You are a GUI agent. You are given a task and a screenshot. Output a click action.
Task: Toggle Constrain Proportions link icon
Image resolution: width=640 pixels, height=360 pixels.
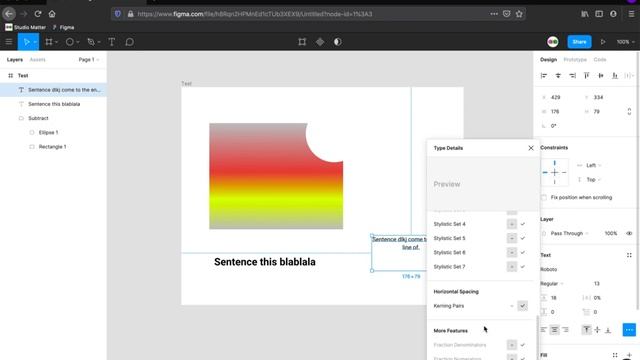629,111
